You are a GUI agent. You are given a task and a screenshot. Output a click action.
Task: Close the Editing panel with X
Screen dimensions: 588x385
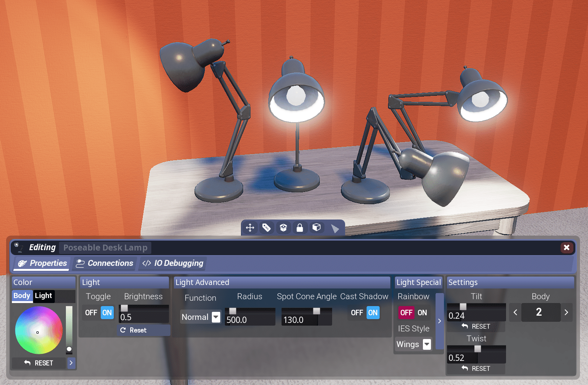click(x=567, y=247)
